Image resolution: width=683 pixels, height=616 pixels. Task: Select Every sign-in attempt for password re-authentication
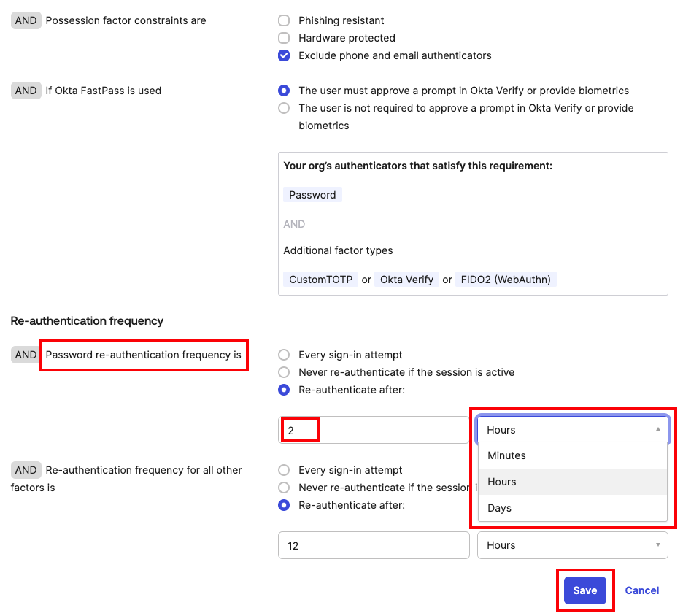[283, 355]
